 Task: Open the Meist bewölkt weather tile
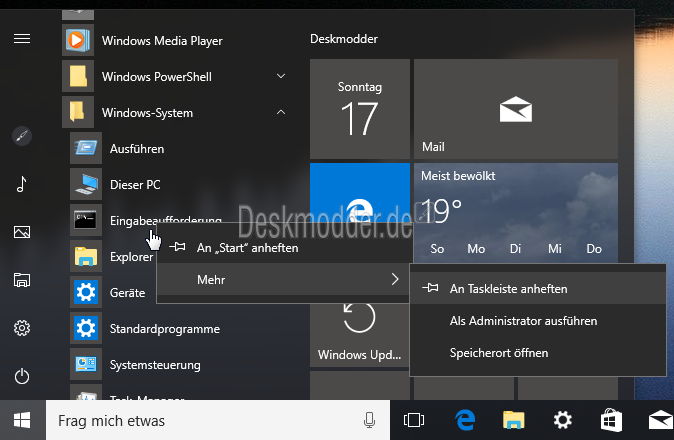pyautogui.click(x=516, y=213)
